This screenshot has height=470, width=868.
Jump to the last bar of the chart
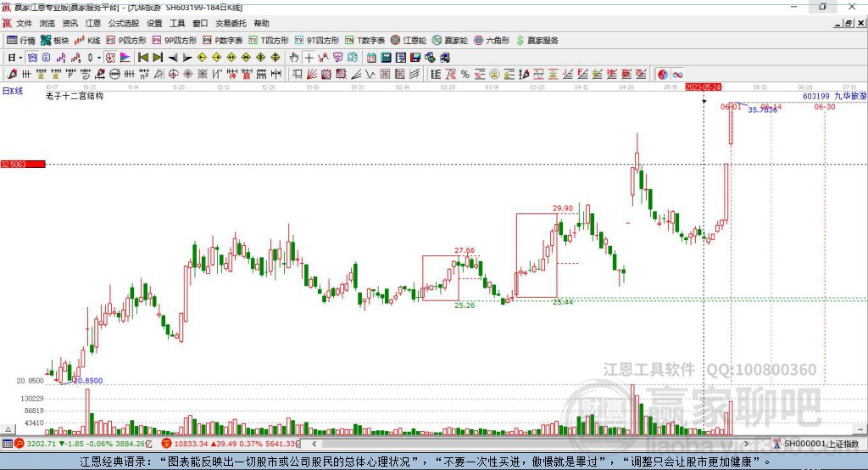[x=158, y=58]
